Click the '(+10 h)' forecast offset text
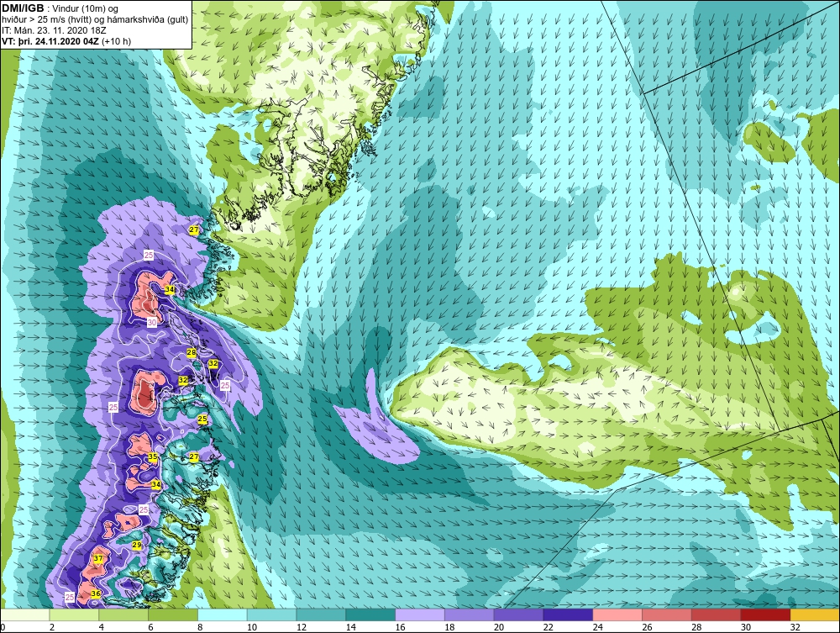840x633 pixels. click(x=116, y=41)
